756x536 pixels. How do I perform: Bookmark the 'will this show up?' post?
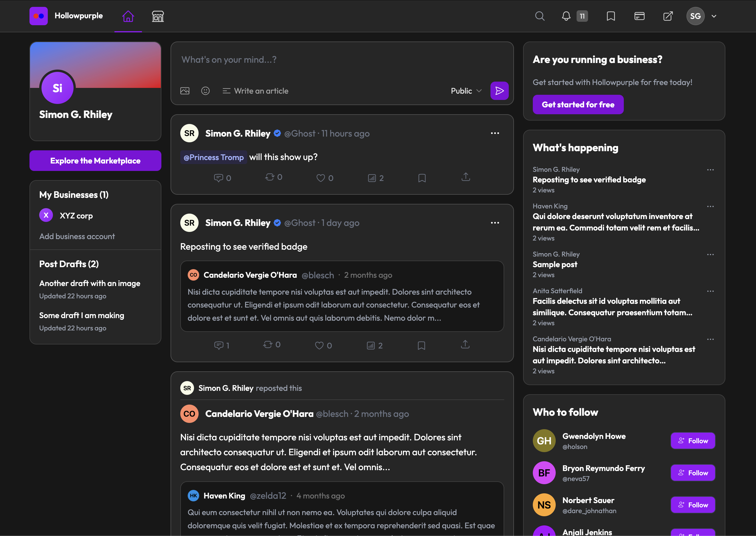tap(422, 178)
